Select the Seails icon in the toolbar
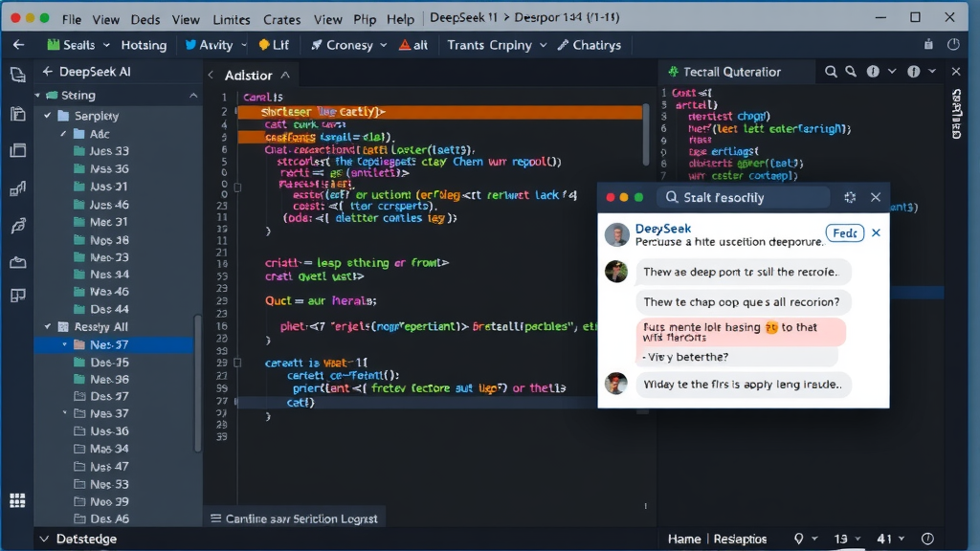The width and height of the screenshot is (980, 551). click(55, 44)
